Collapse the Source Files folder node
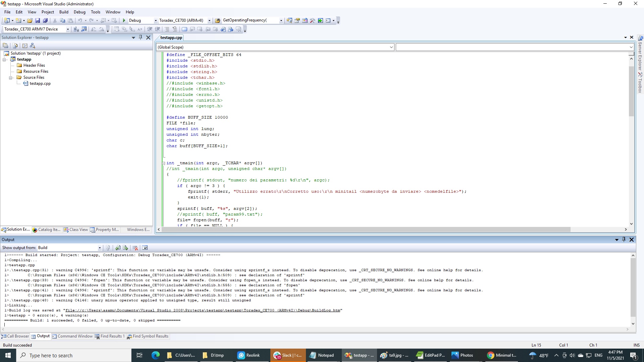 pyautogui.click(x=11, y=78)
